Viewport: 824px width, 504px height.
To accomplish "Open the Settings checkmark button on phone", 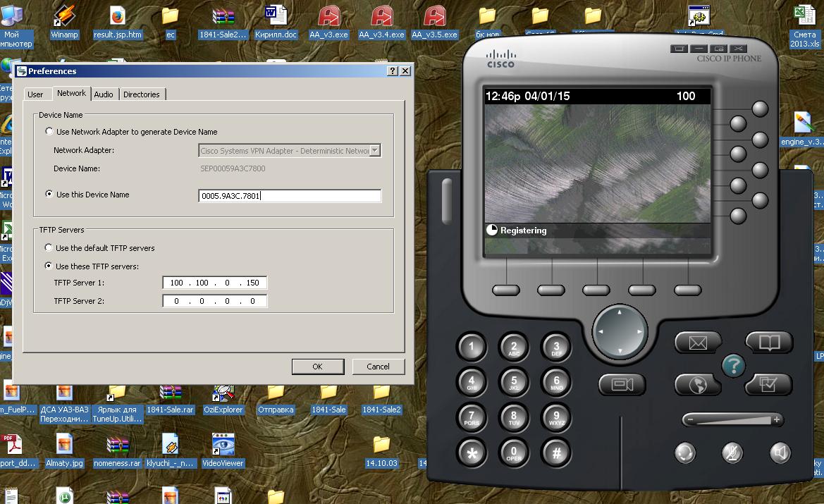I will point(769,384).
